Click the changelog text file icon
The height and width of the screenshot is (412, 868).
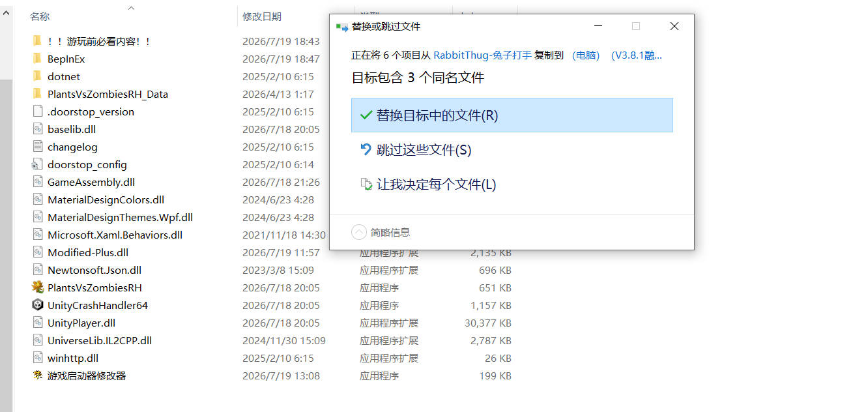tap(37, 147)
